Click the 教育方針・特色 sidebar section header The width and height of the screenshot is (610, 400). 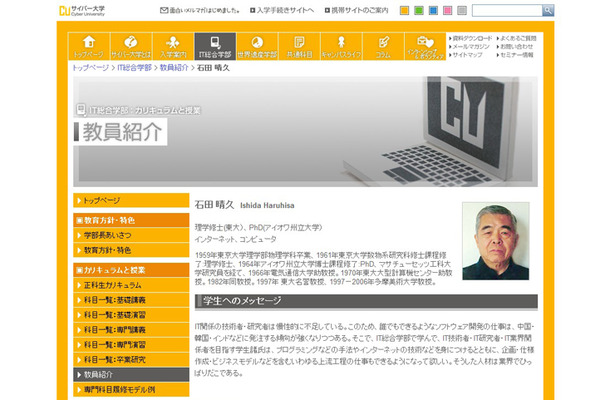point(131,220)
